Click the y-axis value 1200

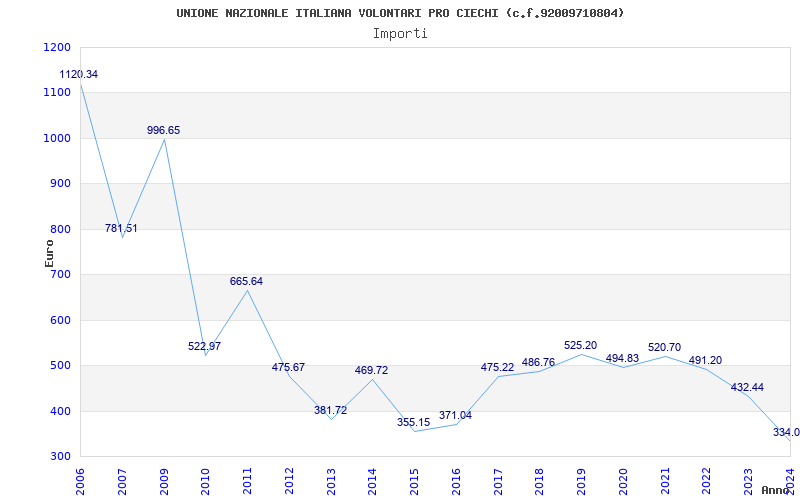(x=58, y=47)
